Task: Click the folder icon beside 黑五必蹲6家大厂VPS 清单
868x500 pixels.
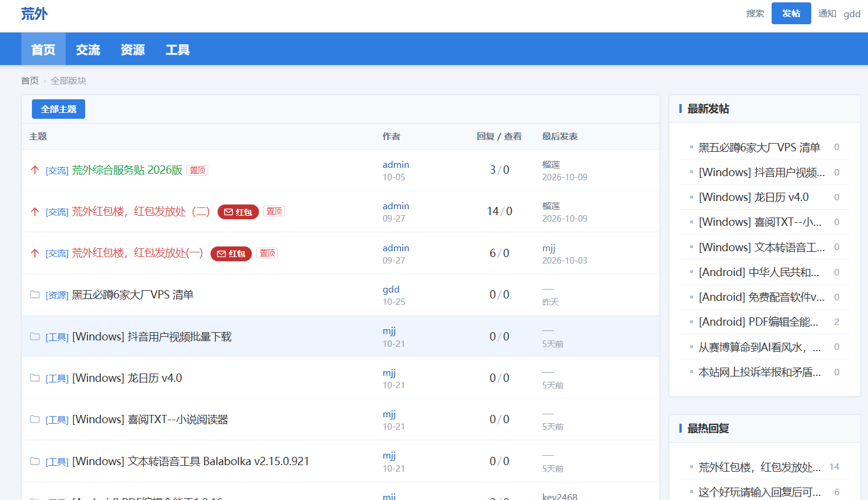Action: pos(35,294)
